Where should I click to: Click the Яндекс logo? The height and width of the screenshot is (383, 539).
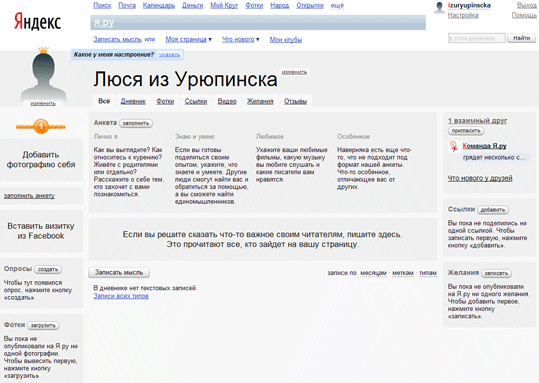37,21
